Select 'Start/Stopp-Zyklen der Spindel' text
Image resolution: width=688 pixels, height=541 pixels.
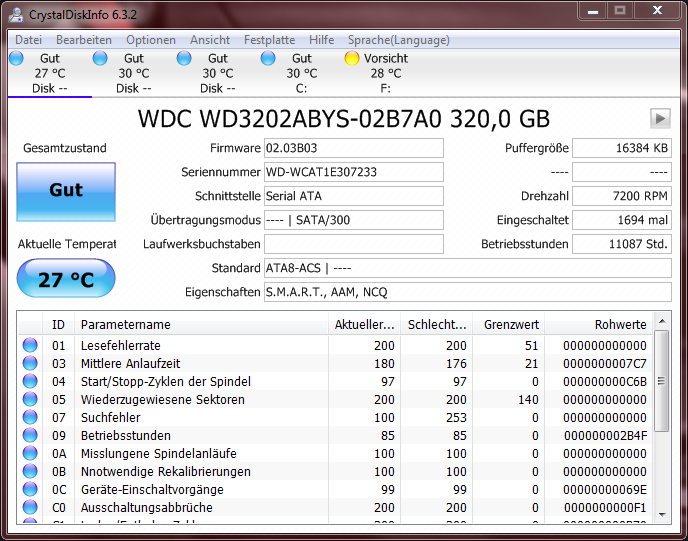coord(165,382)
